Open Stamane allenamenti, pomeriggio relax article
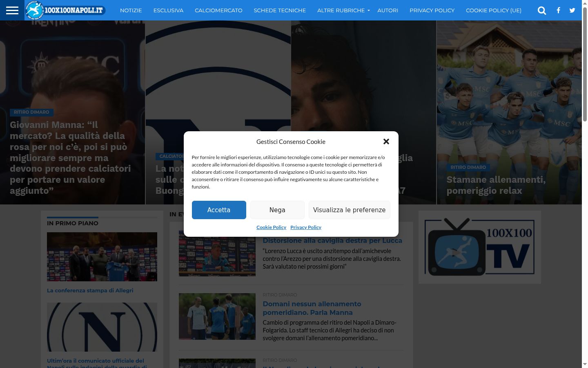The width and height of the screenshot is (588, 368). point(496,185)
